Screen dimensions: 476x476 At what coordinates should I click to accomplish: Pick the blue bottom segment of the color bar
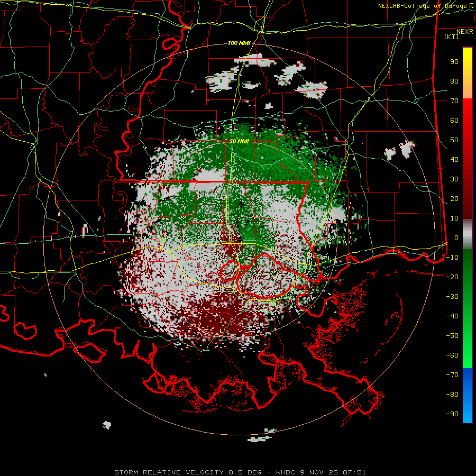(467, 395)
